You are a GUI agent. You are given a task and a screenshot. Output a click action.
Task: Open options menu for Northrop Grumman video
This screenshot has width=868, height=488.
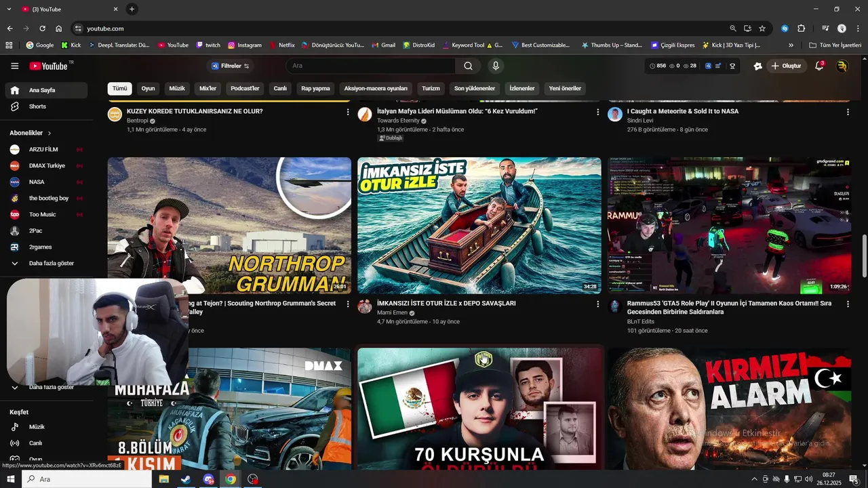348,304
